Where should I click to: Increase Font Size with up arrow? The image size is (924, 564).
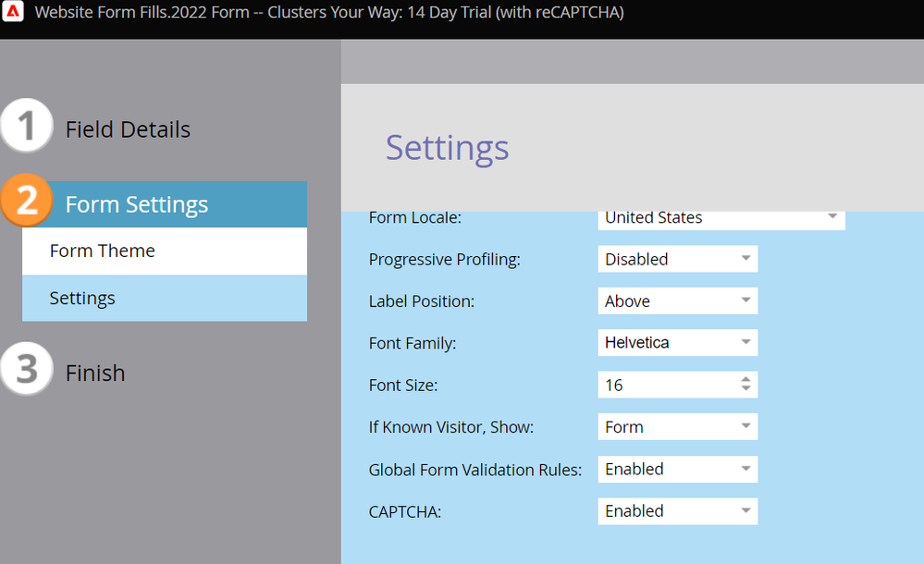(745, 380)
